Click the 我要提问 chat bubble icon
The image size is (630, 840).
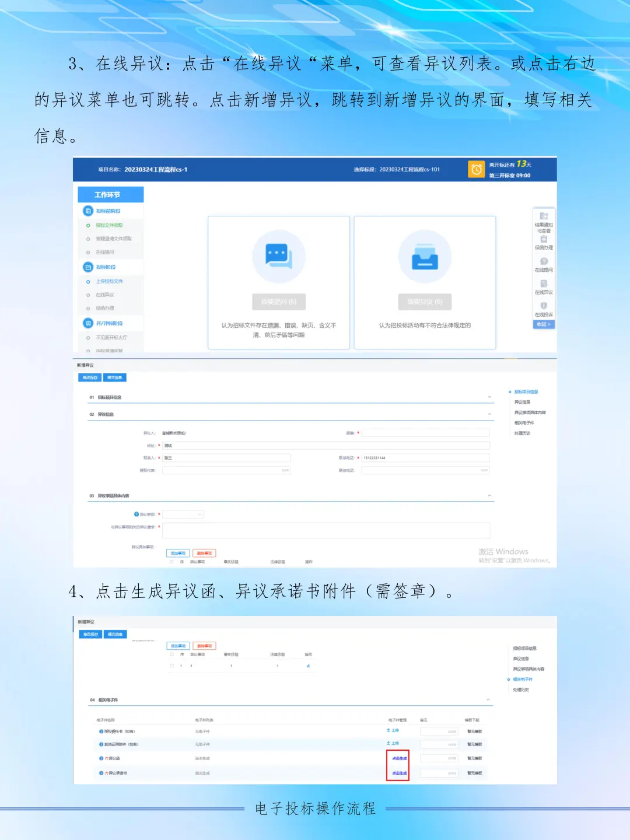click(x=278, y=257)
